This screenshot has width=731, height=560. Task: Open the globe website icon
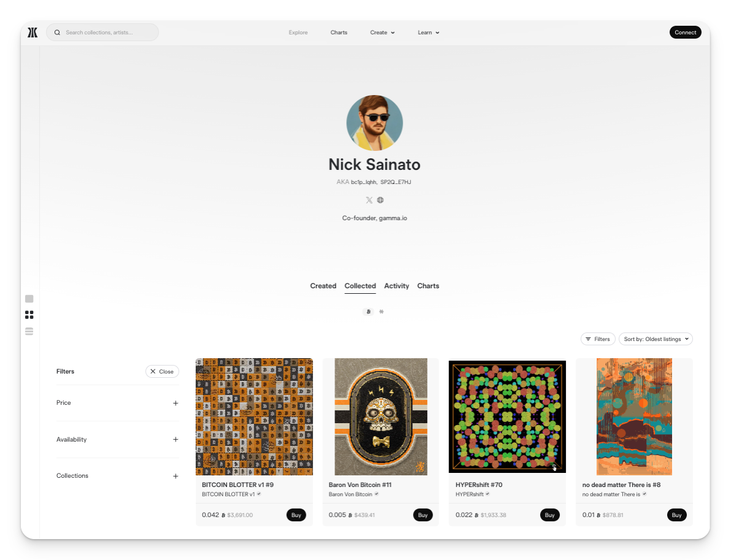tap(381, 201)
